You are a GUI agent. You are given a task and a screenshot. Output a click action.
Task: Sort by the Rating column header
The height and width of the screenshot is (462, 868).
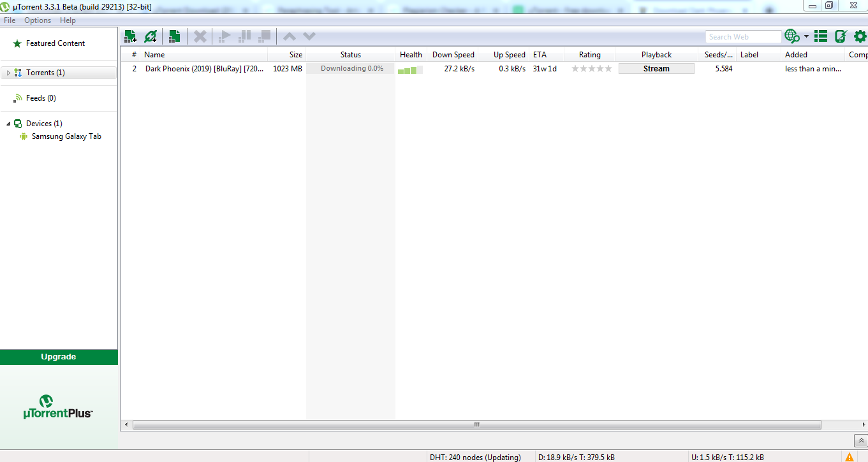[x=590, y=55]
